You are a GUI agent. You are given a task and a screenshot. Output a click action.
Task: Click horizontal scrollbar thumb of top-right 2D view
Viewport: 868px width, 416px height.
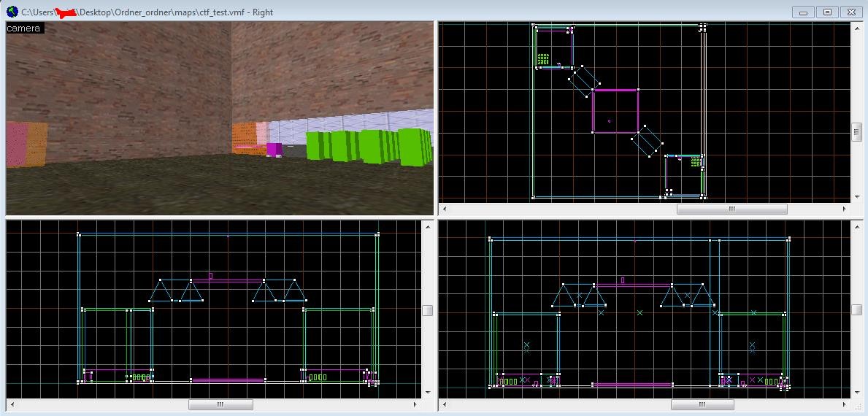pyautogui.click(x=731, y=209)
